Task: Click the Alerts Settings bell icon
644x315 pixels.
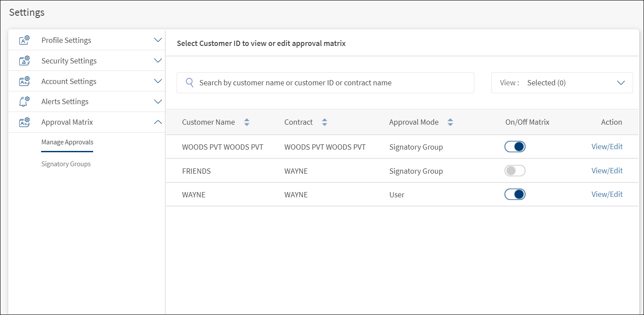Action: [x=24, y=101]
